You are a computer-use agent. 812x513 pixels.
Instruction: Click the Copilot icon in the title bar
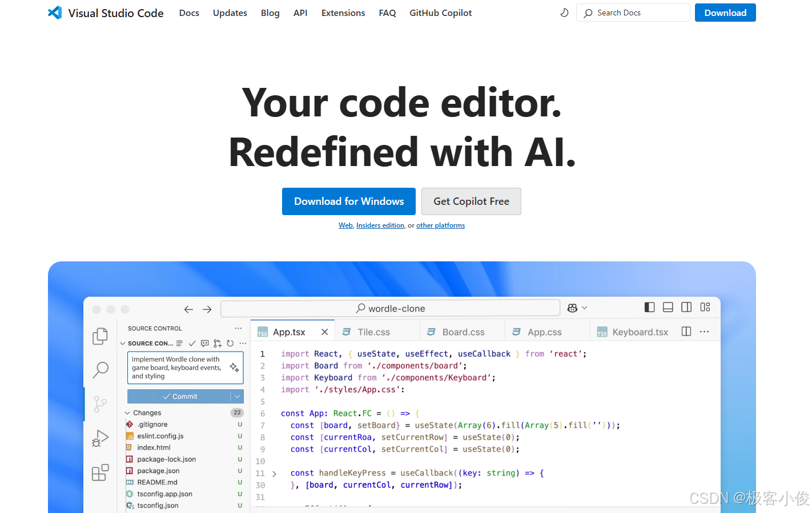point(573,308)
